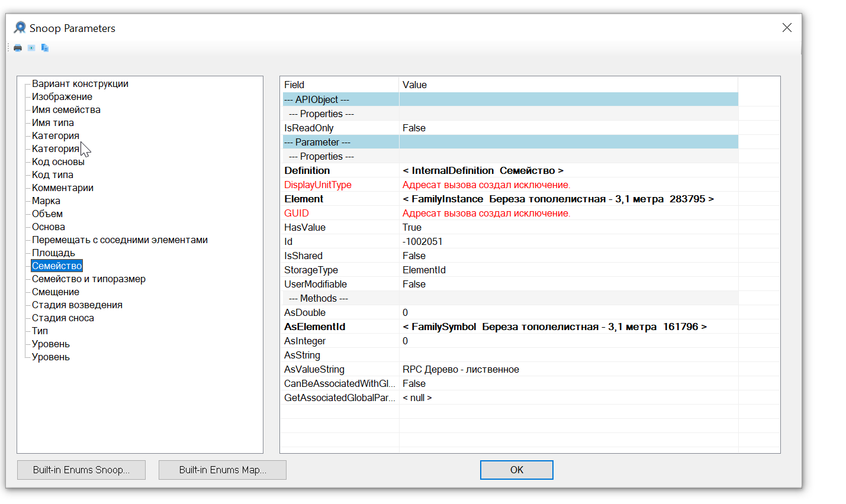The image size is (846, 504).
Task: Click the -1002051 Id value
Action: (x=423, y=241)
